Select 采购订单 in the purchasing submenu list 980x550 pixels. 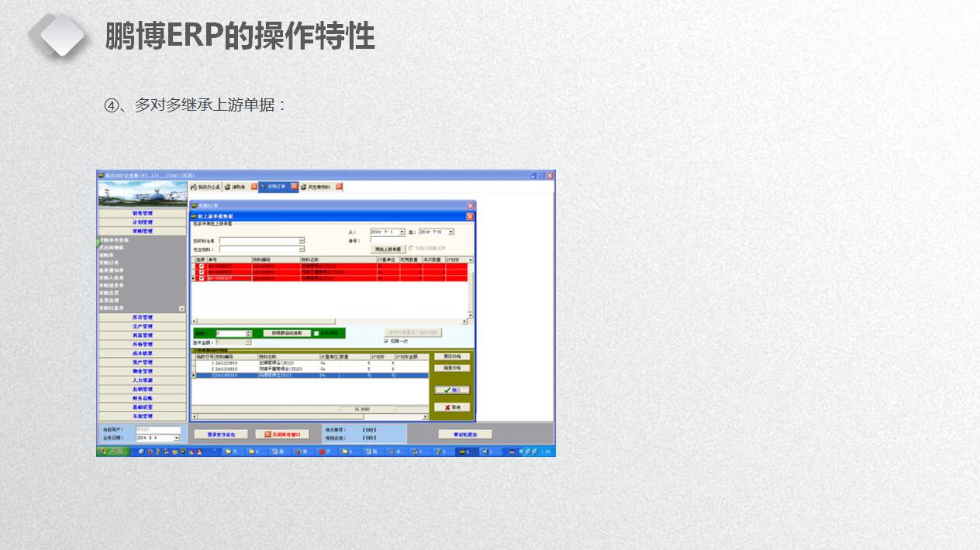pyautogui.click(x=108, y=263)
